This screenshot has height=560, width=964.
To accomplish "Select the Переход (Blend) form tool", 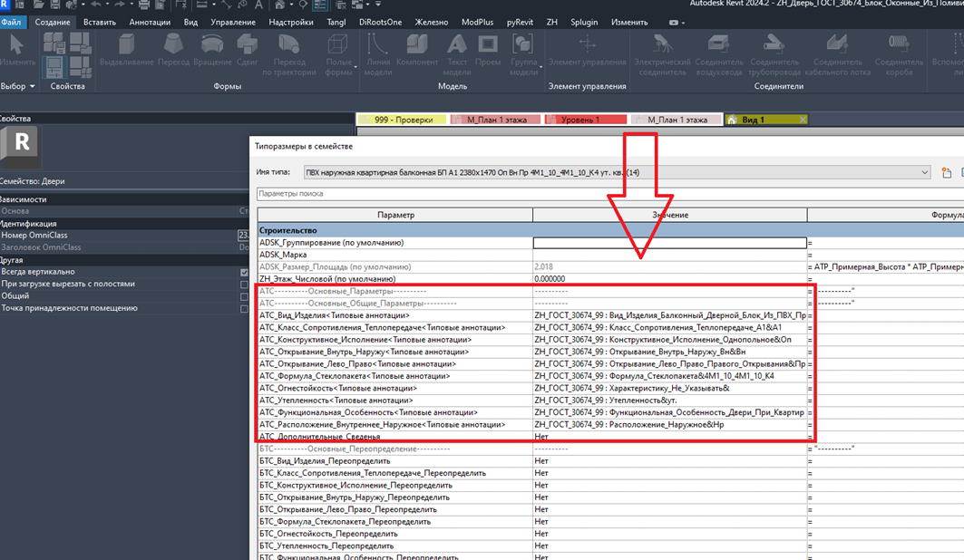I will coord(173,50).
